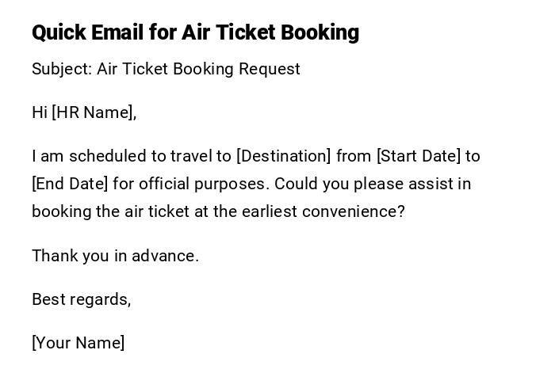Click the [Your Name] placeholder
Screen dimensions: 555x392
click(78, 343)
